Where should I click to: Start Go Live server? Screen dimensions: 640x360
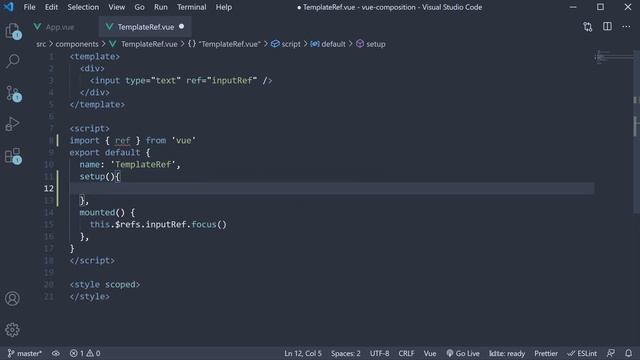tap(463, 353)
